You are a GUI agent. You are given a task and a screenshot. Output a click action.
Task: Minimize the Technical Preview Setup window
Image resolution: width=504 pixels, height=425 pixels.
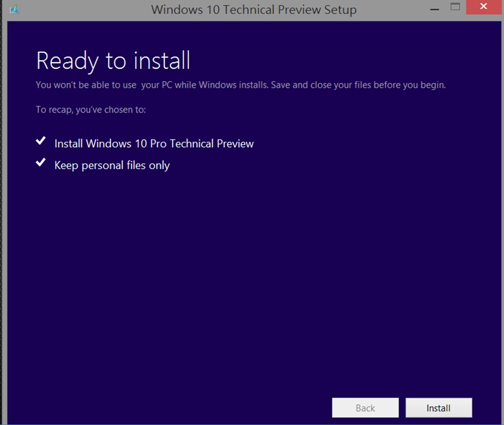434,9
